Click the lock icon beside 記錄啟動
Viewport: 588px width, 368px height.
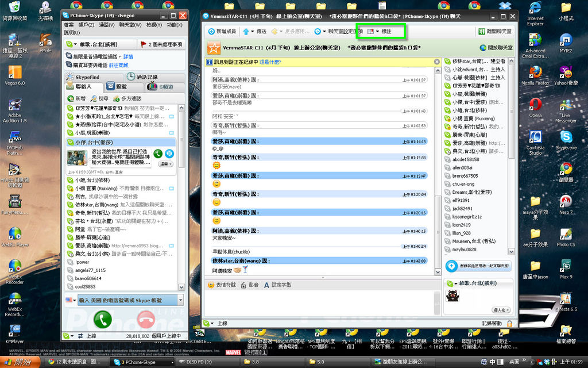click(x=509, y=323)
